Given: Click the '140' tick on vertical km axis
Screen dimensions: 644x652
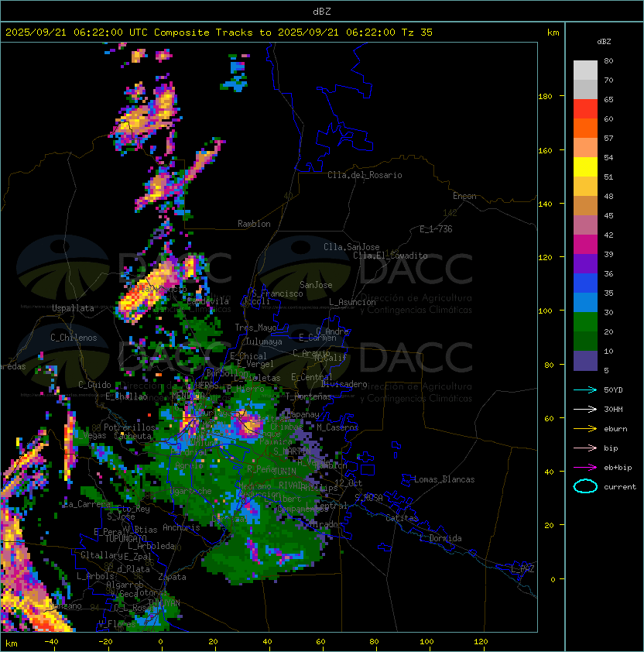Looking at the screenshot, I should click(545, 204).
